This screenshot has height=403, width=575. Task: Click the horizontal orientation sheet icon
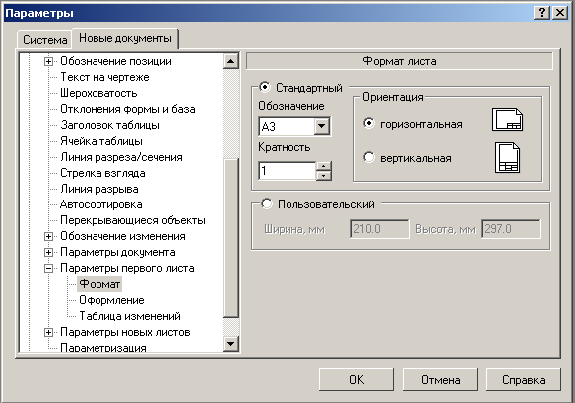[508, 120]
